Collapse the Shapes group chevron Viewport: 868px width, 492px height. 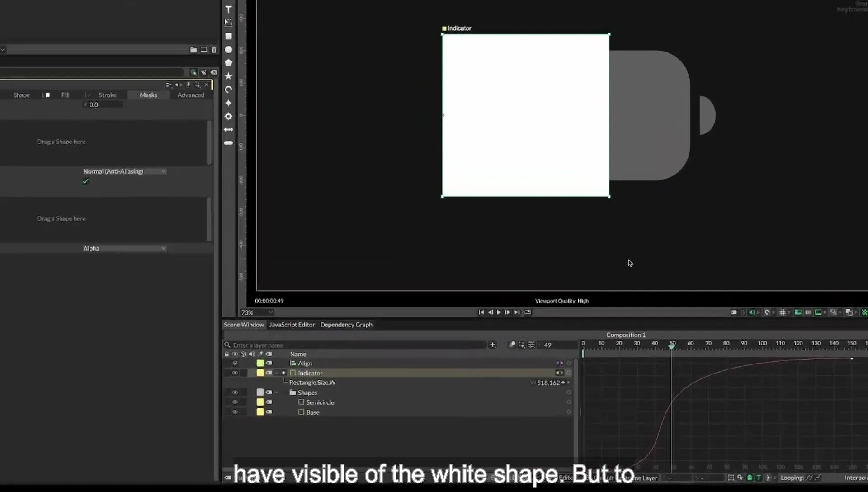point(277,393)
